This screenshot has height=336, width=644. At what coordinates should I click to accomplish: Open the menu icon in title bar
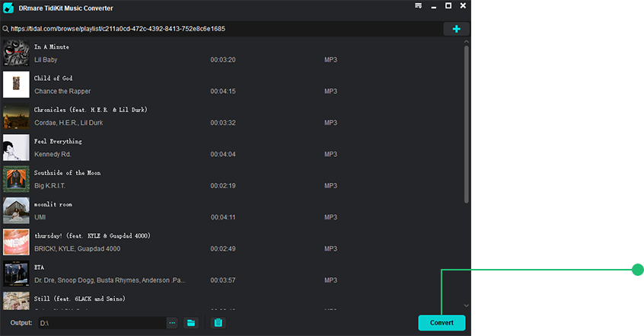coord(418,6)
